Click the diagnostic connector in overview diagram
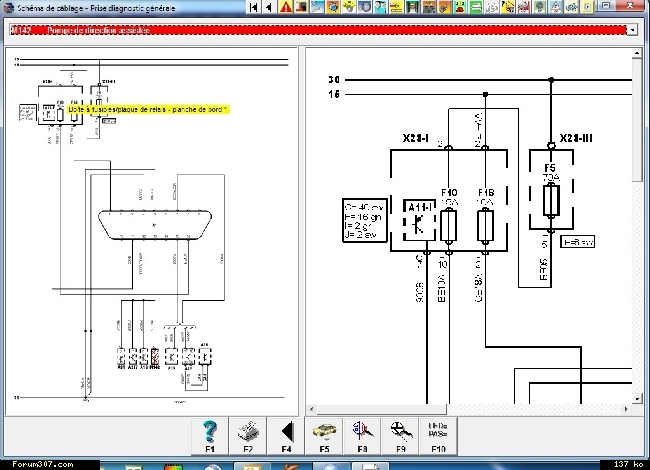The width and height of the screenshot is (650, 470). tap(155, 225)
